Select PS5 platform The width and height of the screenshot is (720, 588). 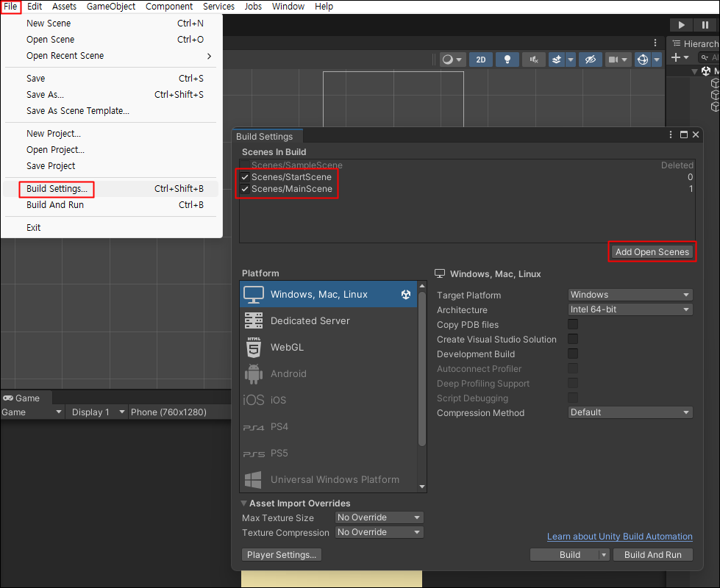(x=328, y=453)
